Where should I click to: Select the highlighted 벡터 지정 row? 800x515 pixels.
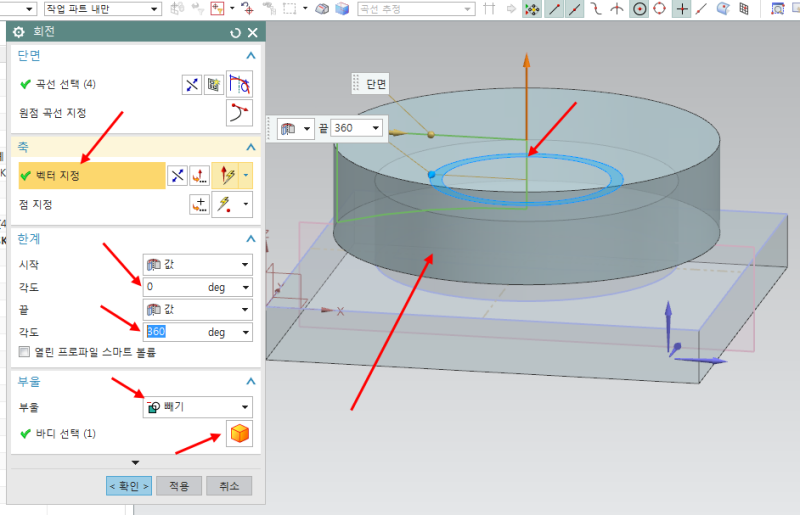tap(90, 176)
